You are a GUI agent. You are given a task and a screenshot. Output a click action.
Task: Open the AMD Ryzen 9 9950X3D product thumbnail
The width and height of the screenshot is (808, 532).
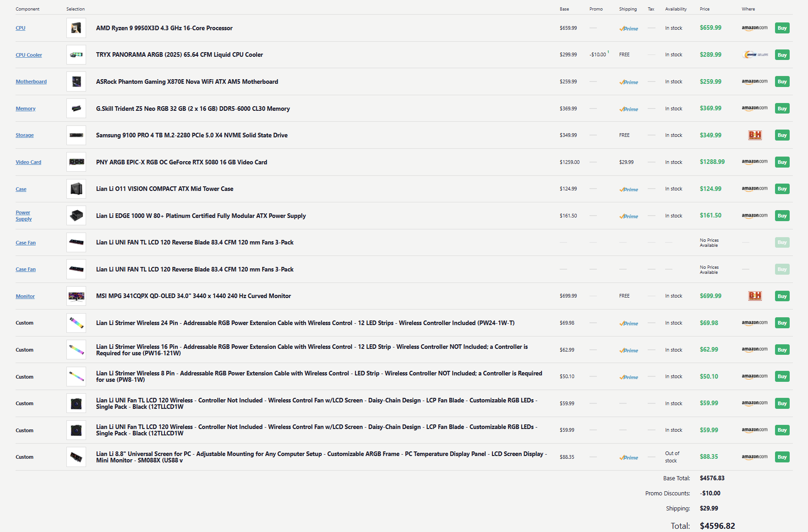(76, 28)
